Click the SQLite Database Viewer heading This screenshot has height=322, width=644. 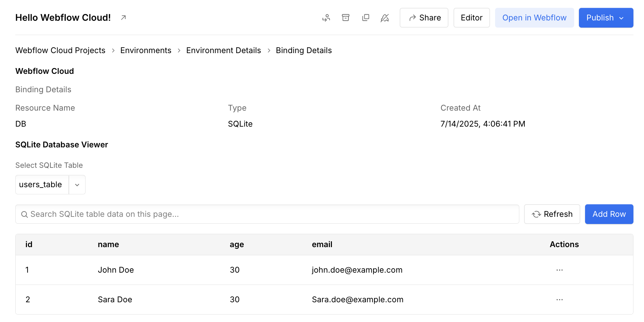(62, 145)
